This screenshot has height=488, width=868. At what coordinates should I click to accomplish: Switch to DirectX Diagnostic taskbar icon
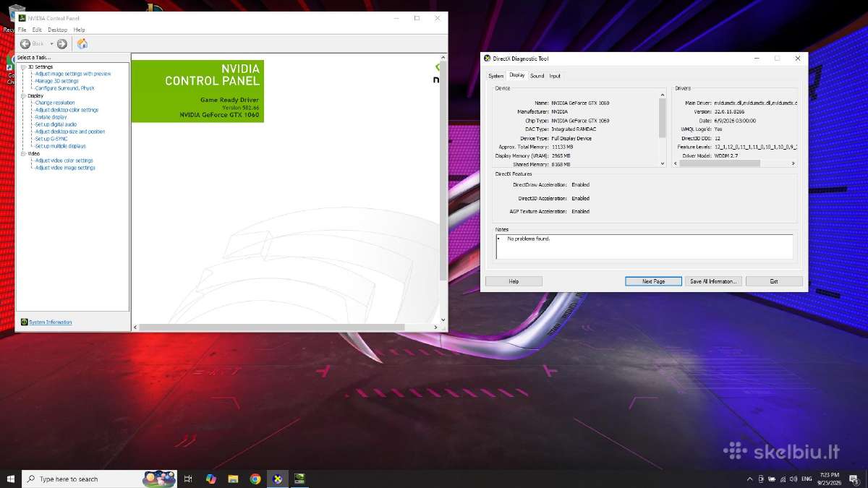(278, 479)
